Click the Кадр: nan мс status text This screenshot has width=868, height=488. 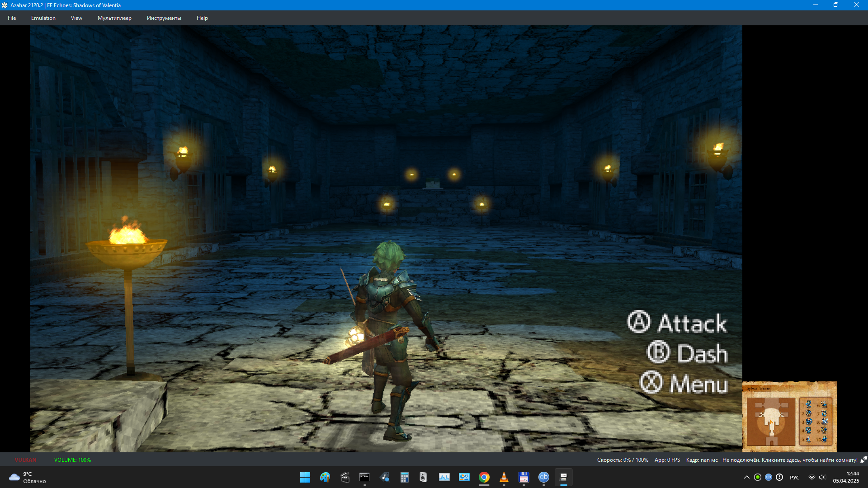click(702, 460)
